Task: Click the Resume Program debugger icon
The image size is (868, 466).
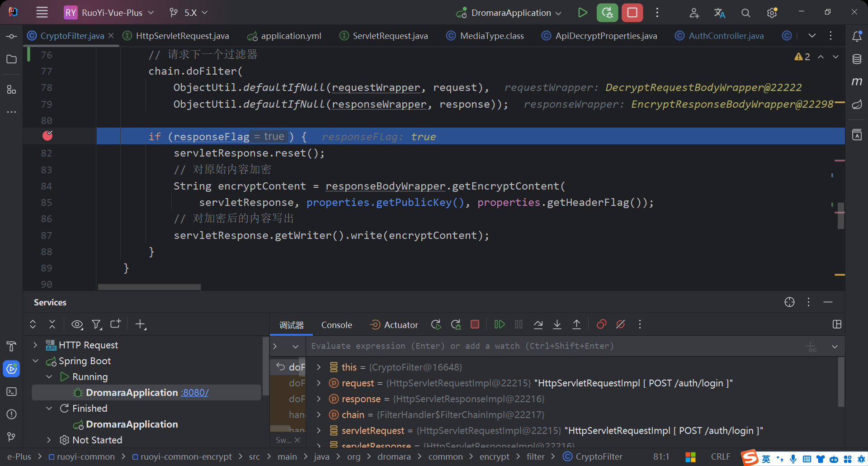Action: tap(499, 324)
